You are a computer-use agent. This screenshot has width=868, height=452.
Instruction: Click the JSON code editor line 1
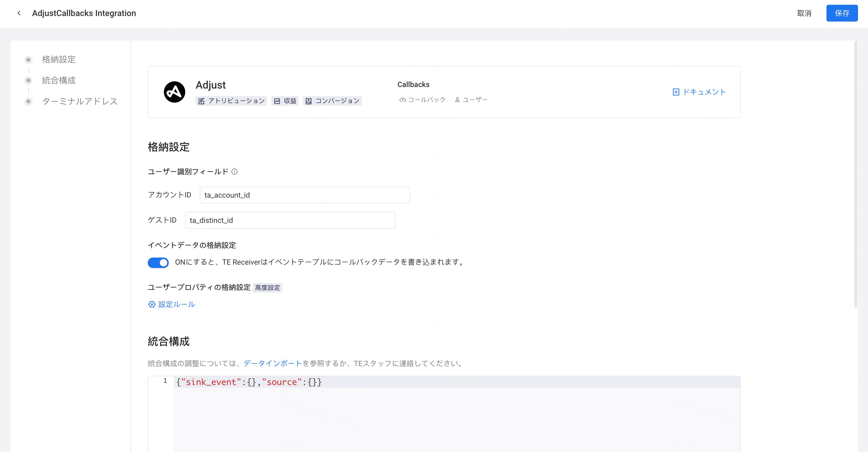457,382
